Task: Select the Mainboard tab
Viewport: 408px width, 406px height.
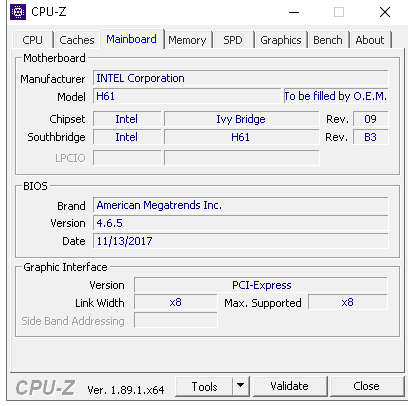Action: coord(132,39)
